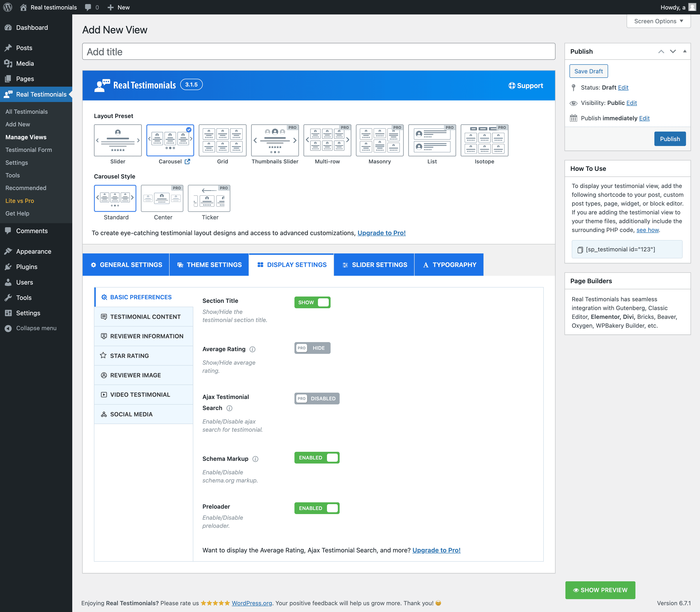
Task: Click the see how link
Action: click(x=647, y=230)
